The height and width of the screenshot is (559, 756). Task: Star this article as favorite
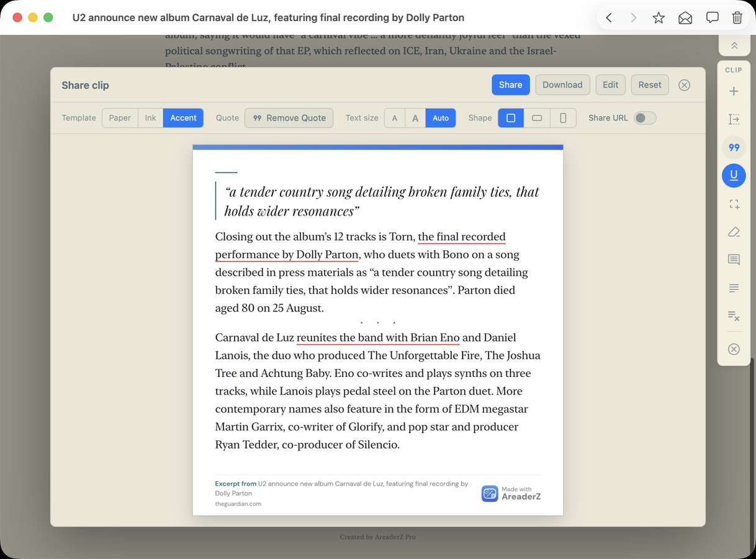tap(659, 18)
